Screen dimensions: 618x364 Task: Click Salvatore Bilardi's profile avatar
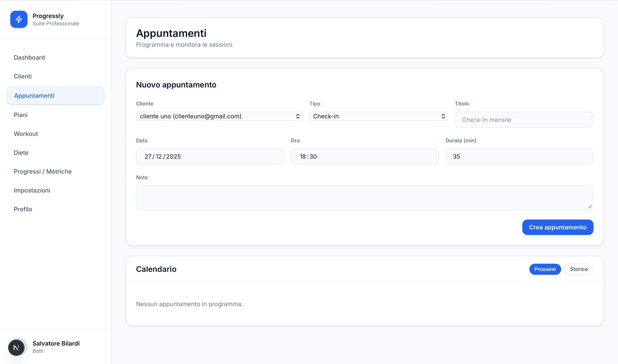pyautogui.click(x=17, y=347)
